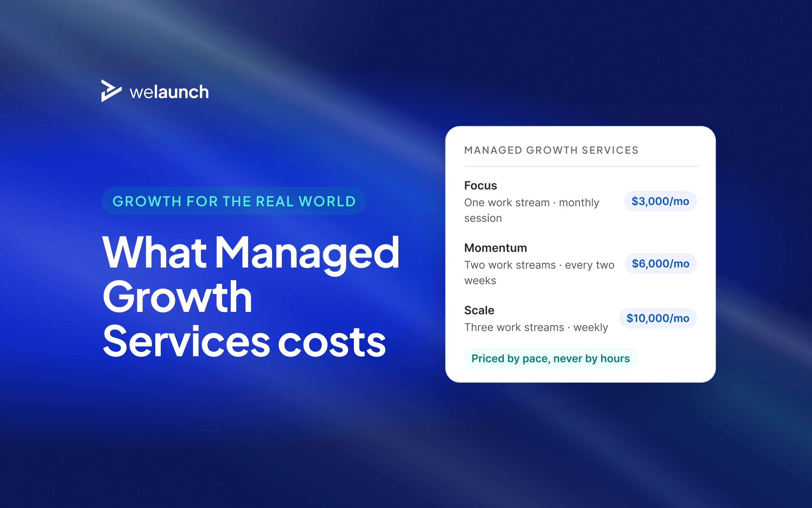The width and height of the screenshot is (812, 508).
Task: Click 'Two work streams · every two weeks' text
Action: (x=539, y=273)
